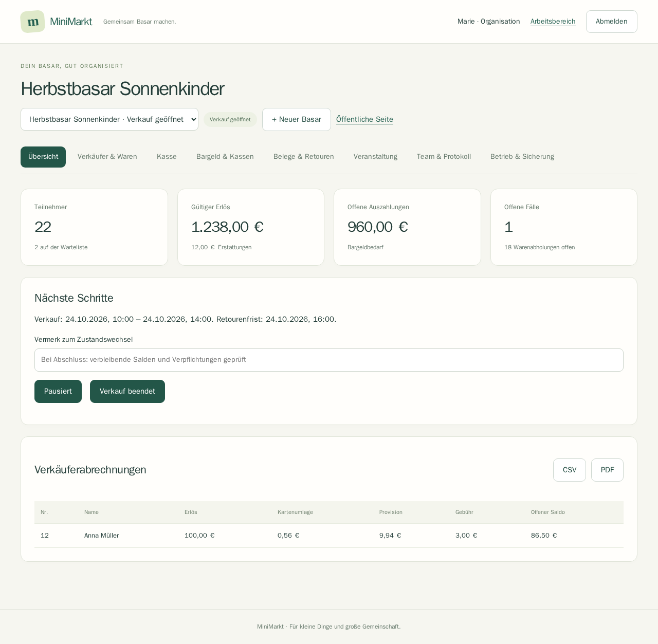This screenshot has height=644, width=658.
Task: Open the Team & Protokoll tab
Action: (x=444, y=157)
